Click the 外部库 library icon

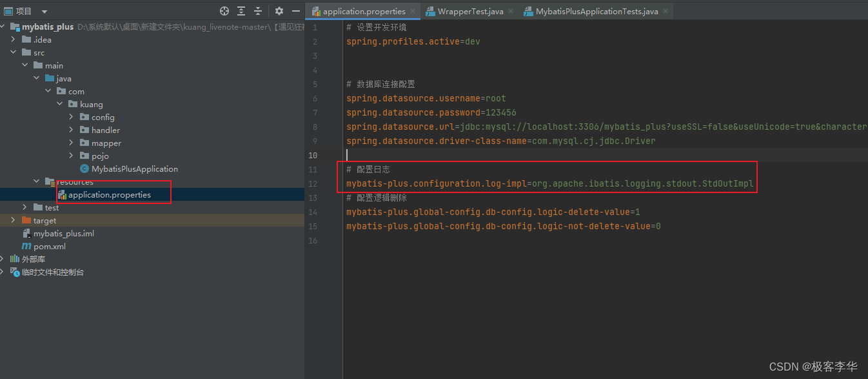point(15,259)
